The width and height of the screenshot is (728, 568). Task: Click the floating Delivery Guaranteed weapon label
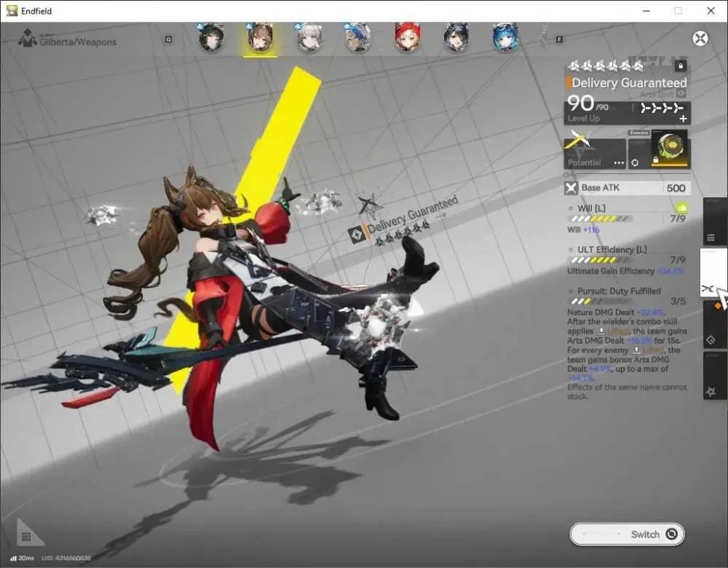click(412, 215)
